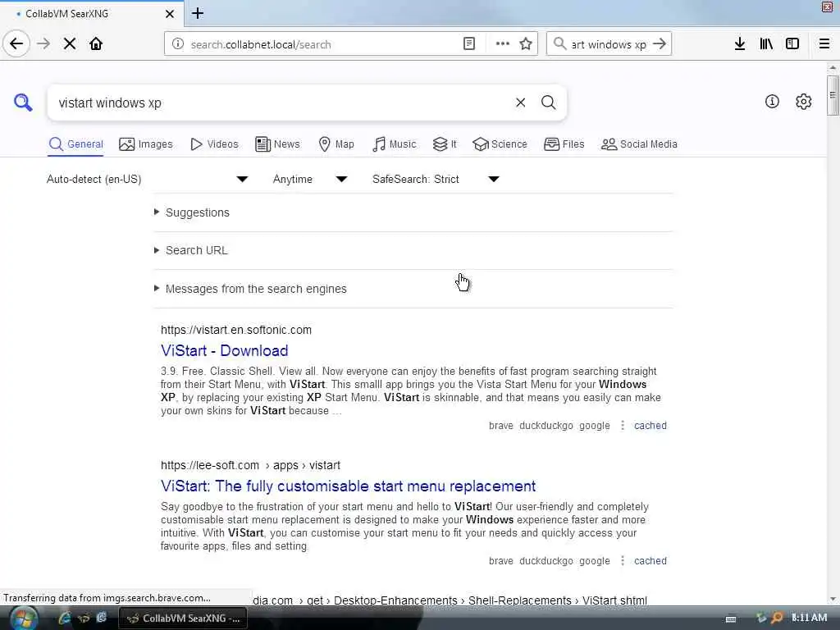Click the toolbar search box text
The image size is (840, 630).
click(x=609, y=44)
